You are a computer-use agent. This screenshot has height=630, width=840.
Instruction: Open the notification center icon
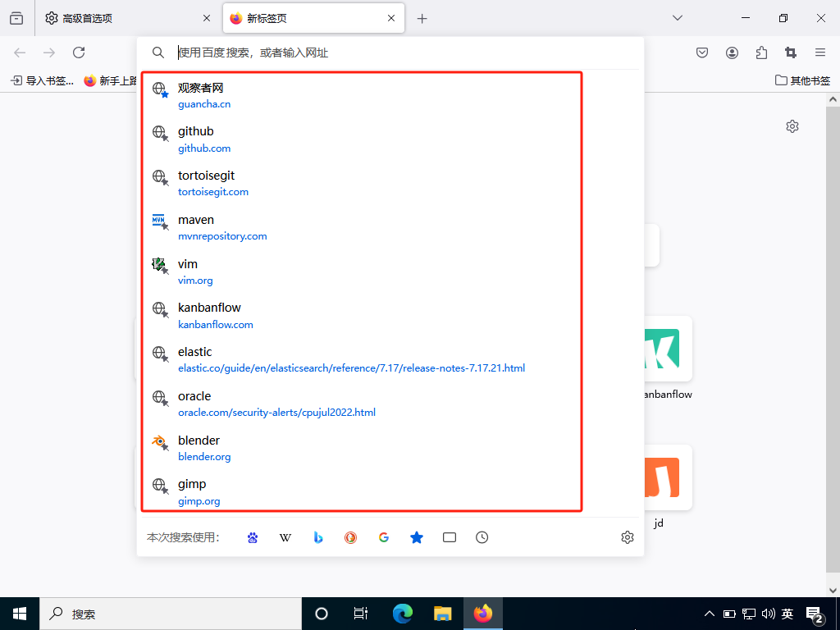(815, 615)
